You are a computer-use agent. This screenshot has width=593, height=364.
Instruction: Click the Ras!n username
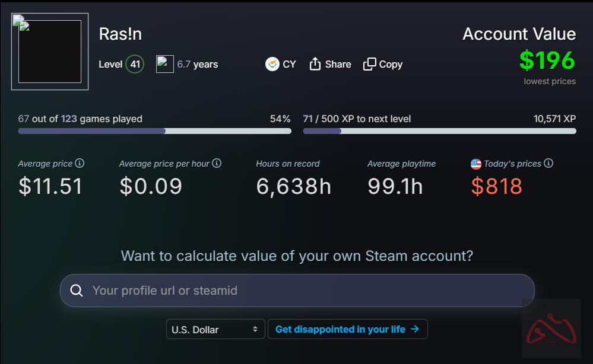pyautogui.click(x=120, y=34)
